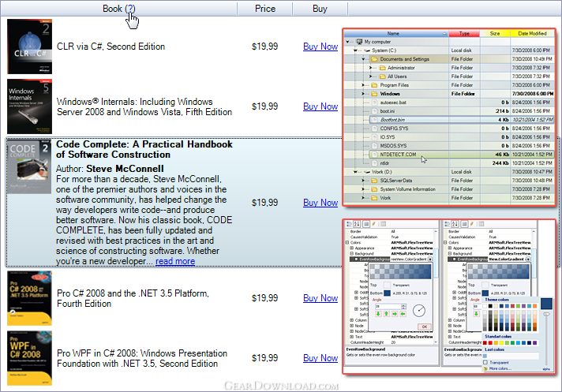This screenshot has width=562, height=392.
Task: Click the Program Files folder icon
Action: (375, 85)
